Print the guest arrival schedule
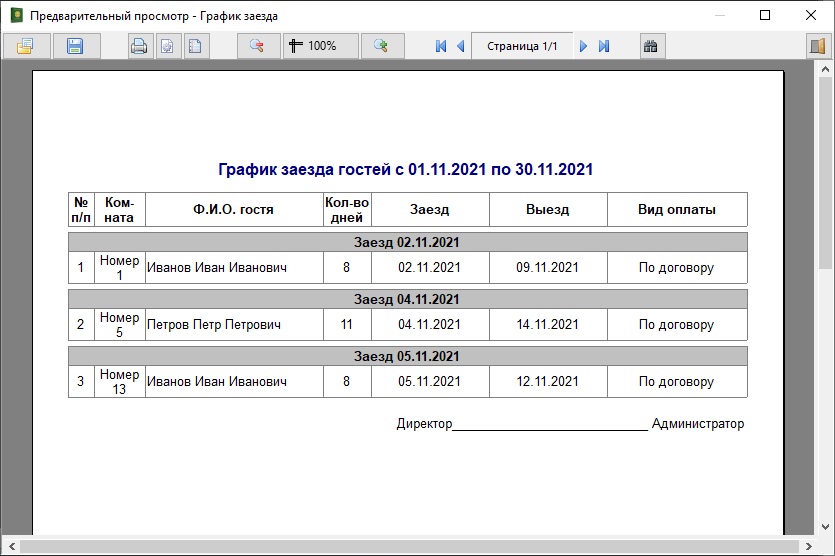835x556 pixels. tap(140, 46)
